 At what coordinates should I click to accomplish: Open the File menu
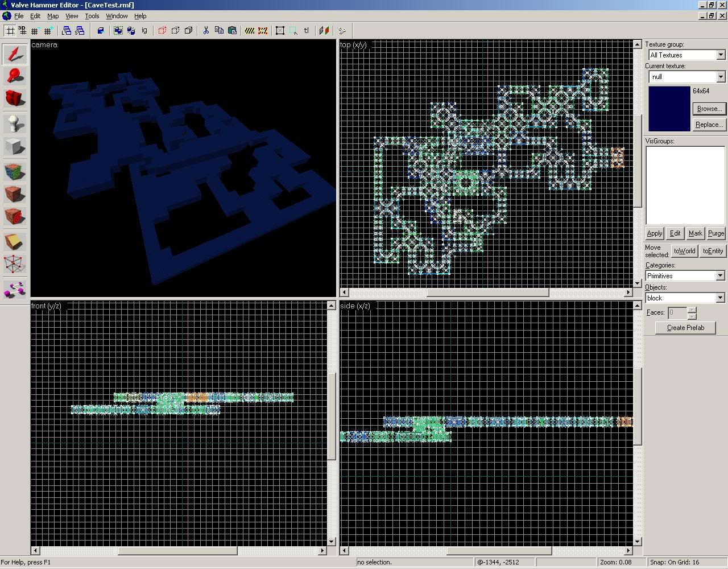click(x=19, y=16)
